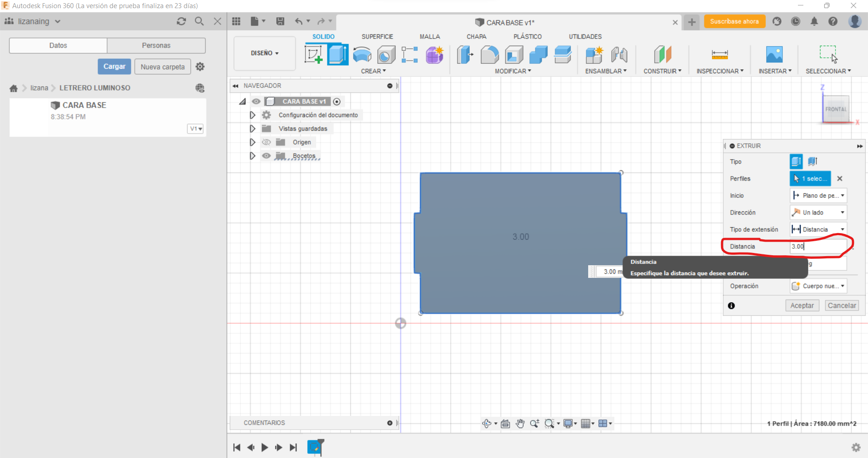Open the Measure tool under Inspeccionar
The height and width of the screenshot is (458, 868).
click(719, 55)
